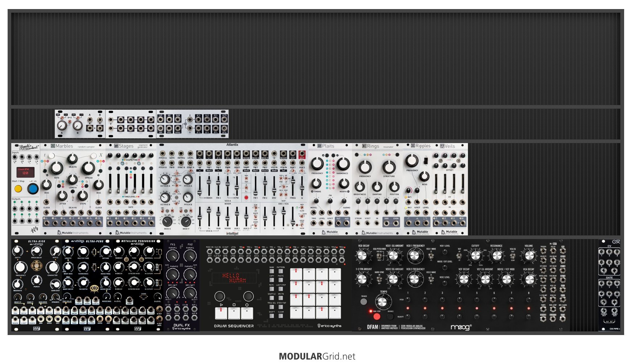Click the Ripples Reso knob
The image size is (635, 364).
[424, 177]
